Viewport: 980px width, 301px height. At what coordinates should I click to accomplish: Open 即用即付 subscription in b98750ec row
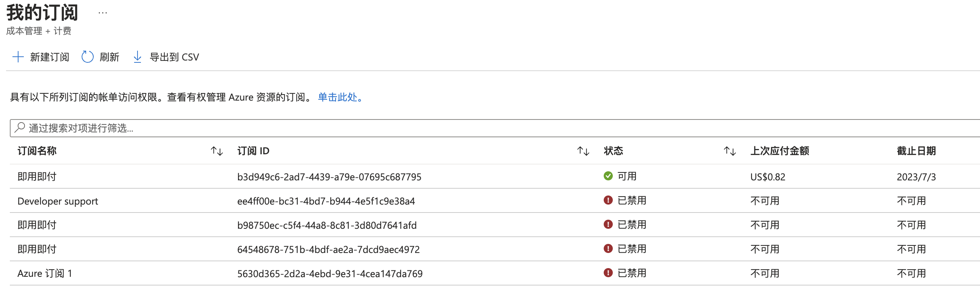[37, 225]
